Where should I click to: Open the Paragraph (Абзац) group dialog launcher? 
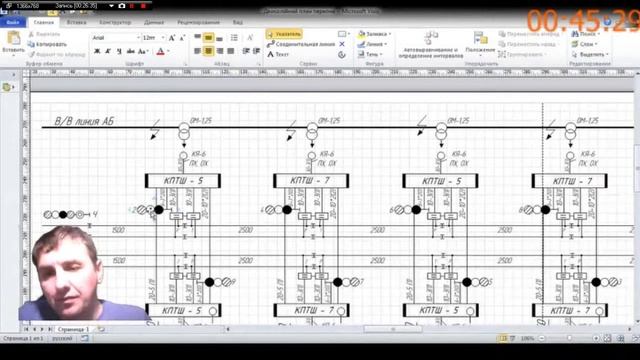[x=259, y=64]
